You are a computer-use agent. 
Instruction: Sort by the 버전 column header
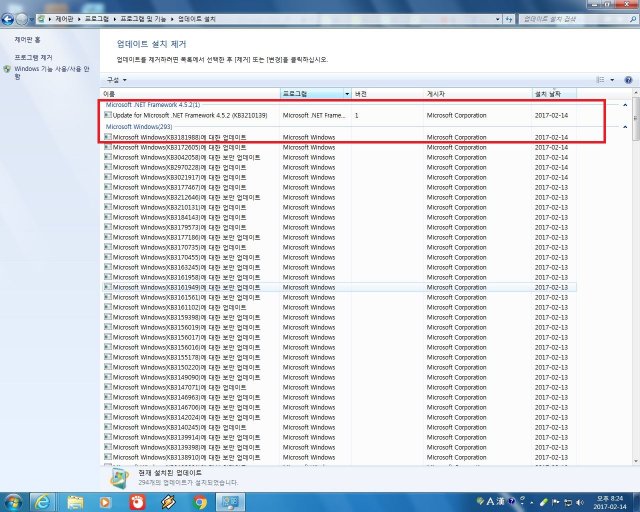pyautogui.click(x=387, y=94)
